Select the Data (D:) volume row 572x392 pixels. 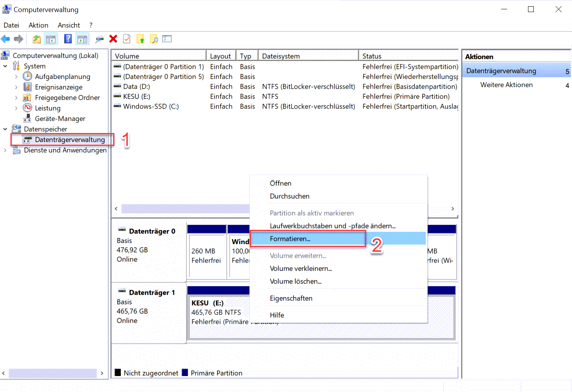pos(286,86)
